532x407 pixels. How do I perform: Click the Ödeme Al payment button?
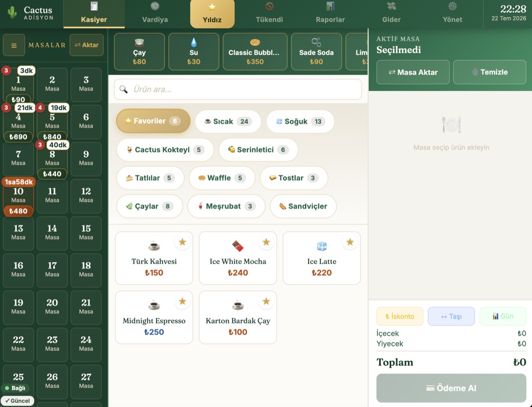pyautogui.click(x=451, y=388)
